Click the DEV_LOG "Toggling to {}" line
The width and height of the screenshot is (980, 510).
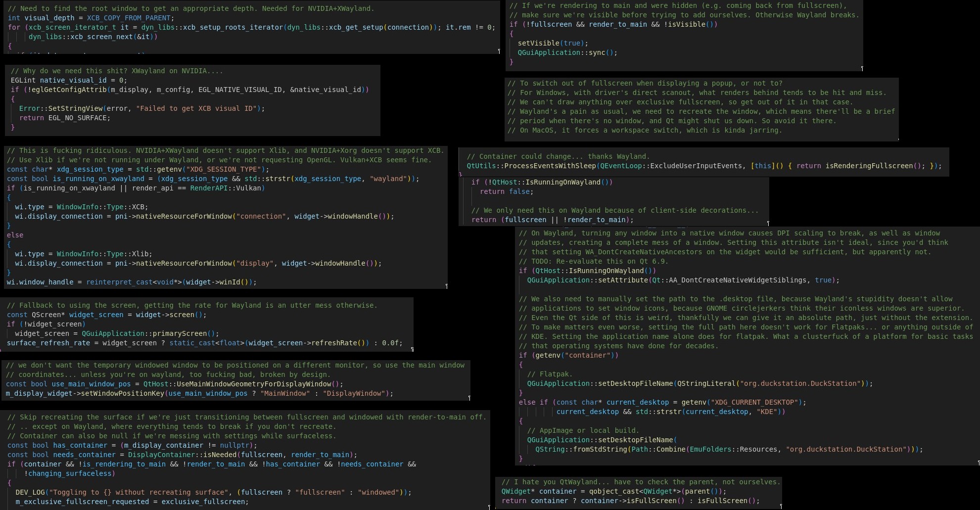tap(213, 492)
